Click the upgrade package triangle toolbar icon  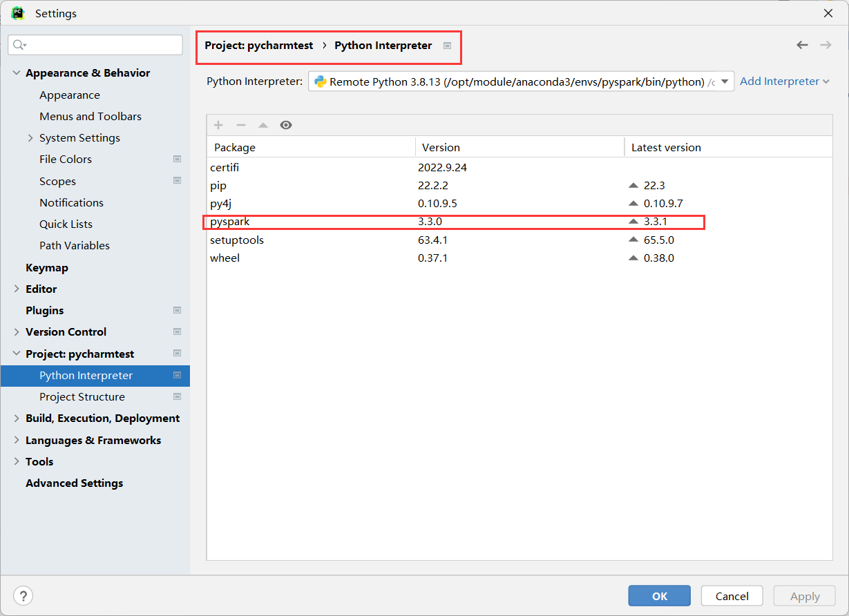[x=263, y=125]
